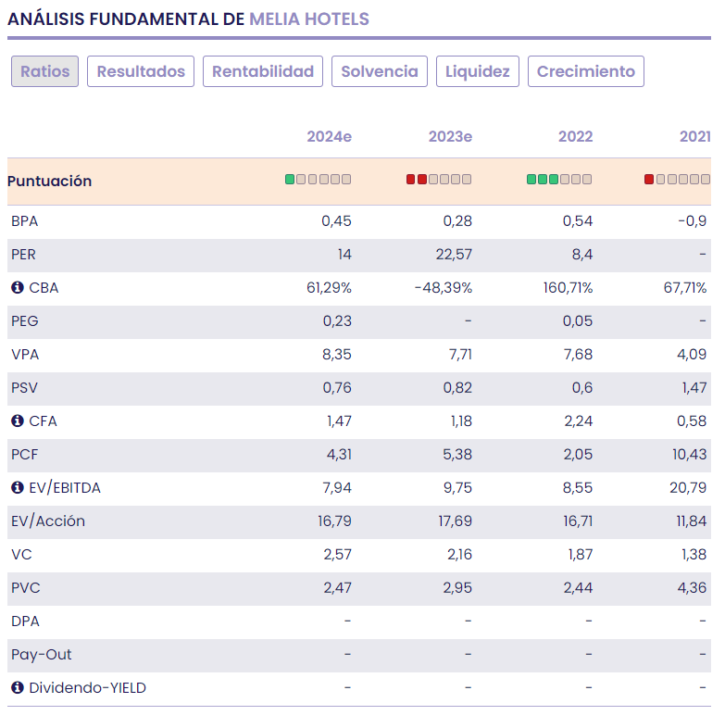
Task: Click the PER row label
Action: point(24,255)
